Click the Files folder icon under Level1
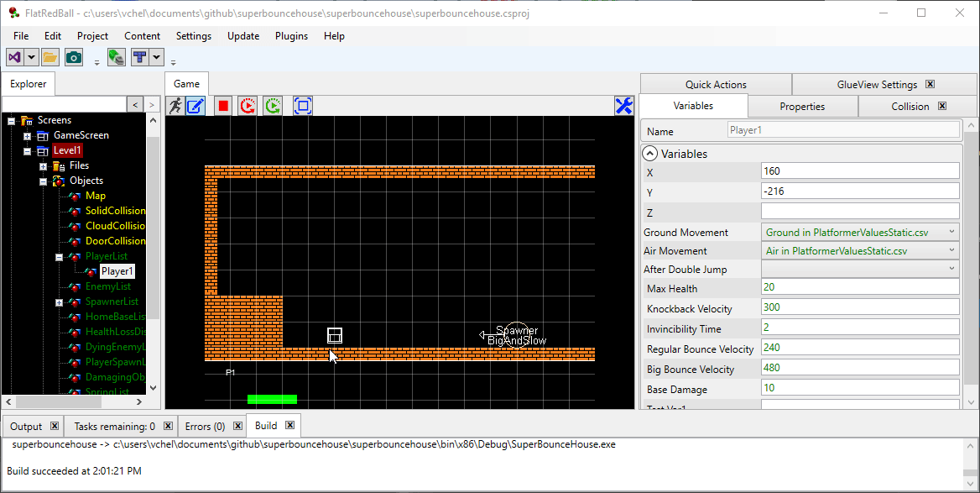Image resolution: width=980 pixels, height=493 pixels. (59, 165)
